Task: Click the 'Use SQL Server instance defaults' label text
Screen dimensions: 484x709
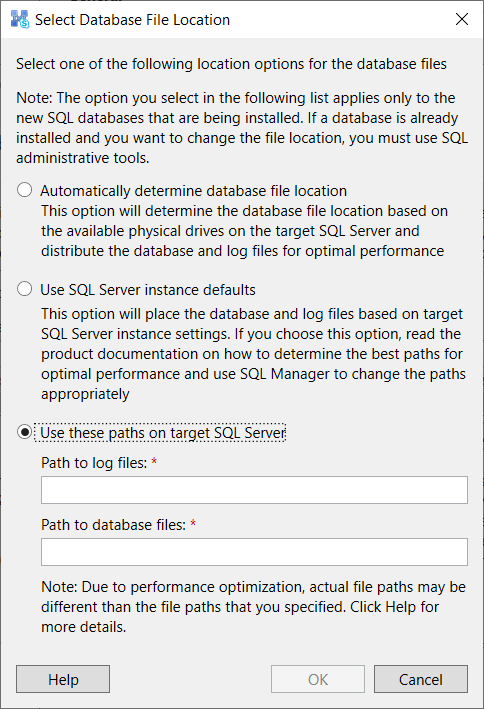Action: click(x=148, y=290)
